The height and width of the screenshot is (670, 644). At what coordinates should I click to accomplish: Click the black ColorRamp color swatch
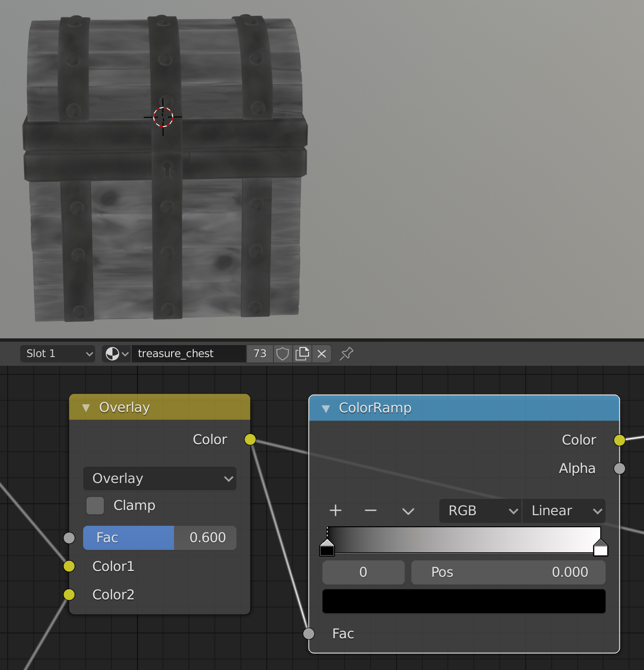463,601
